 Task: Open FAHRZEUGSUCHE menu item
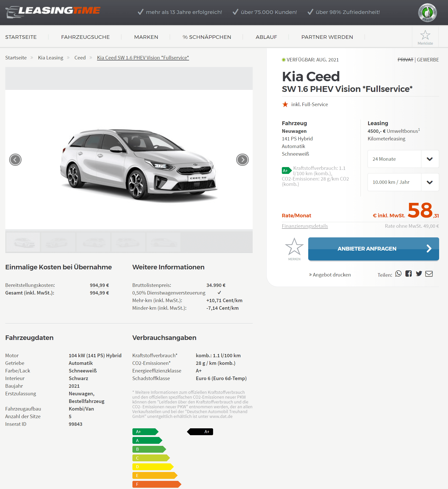85,37
